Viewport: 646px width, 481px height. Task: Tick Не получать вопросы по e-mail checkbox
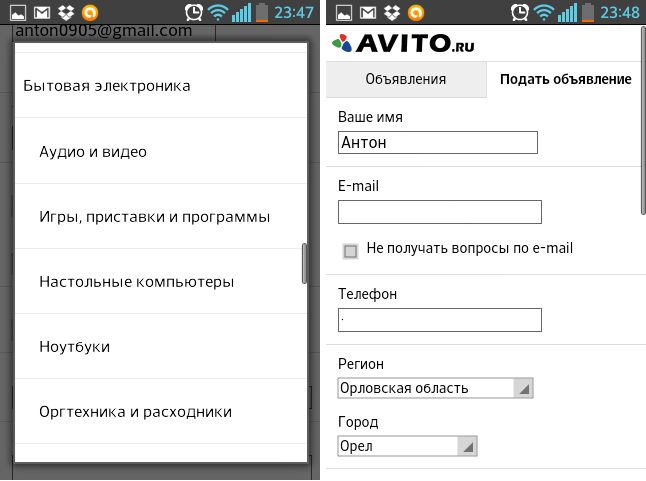(350, 251)
